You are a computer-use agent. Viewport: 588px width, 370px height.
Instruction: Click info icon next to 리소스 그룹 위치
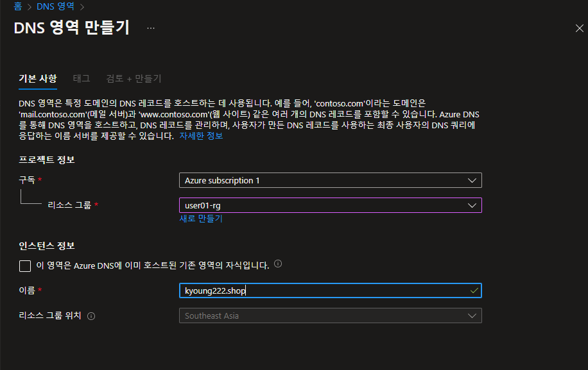pos(91,316)
